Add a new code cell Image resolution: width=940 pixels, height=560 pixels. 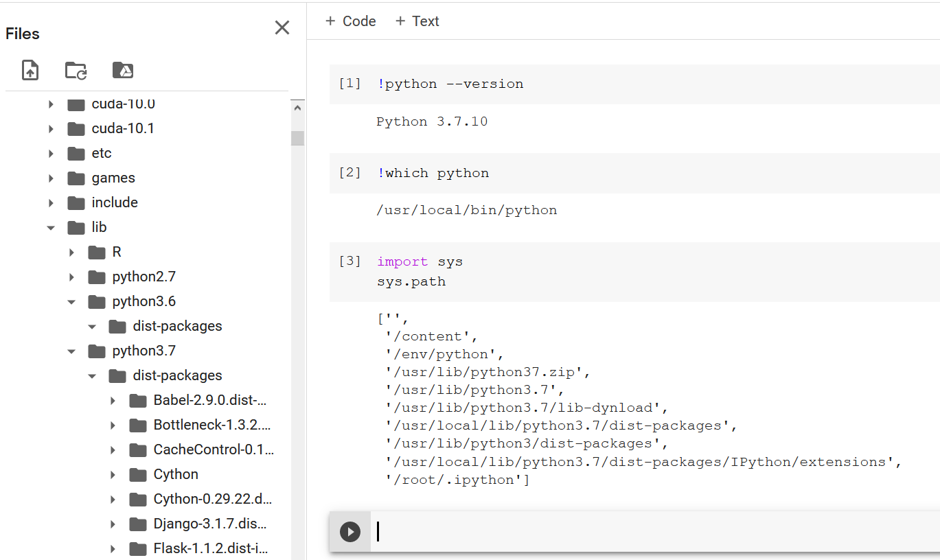click(351, 21)
